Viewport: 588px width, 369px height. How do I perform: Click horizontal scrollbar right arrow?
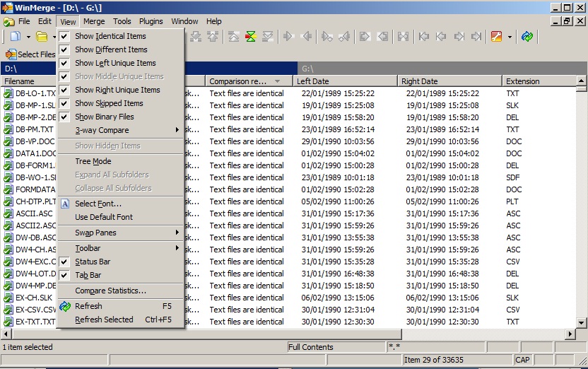coord(570,334)
